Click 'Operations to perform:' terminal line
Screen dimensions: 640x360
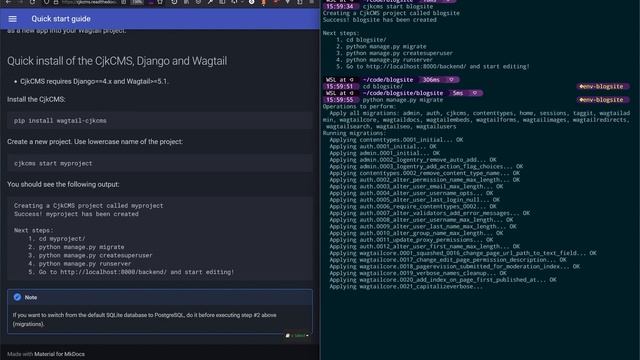[x=359, y=107]
